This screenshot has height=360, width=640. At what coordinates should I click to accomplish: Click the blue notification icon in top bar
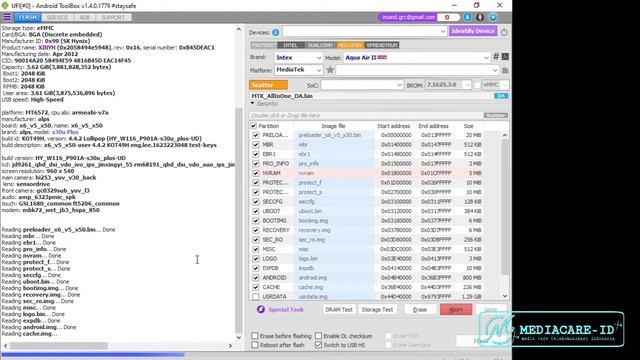[x=467, y=17]
